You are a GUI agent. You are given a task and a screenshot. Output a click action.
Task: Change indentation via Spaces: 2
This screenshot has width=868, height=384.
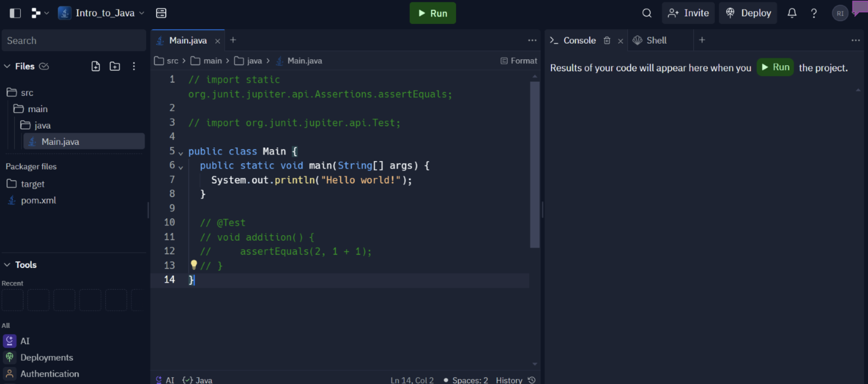[466, 380]
